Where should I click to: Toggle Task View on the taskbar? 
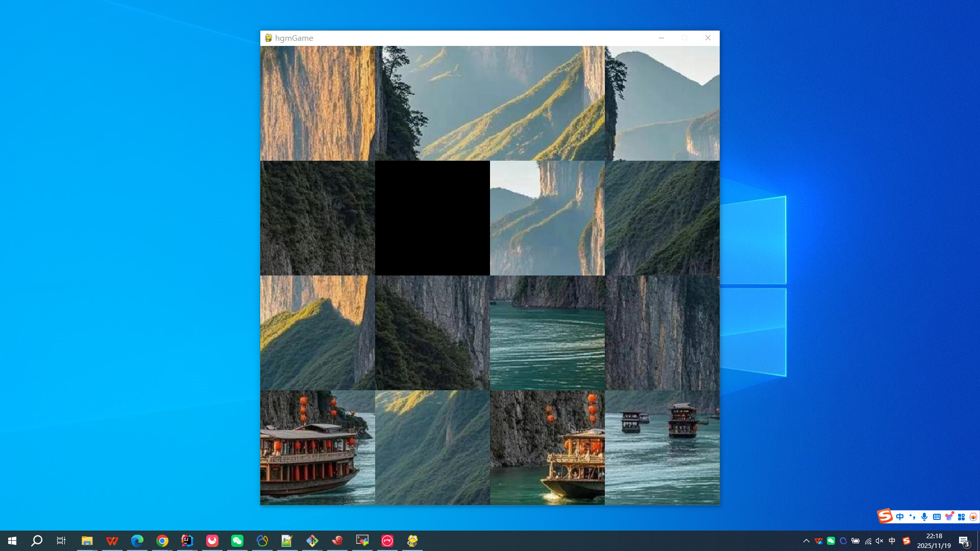click(61, 542)
